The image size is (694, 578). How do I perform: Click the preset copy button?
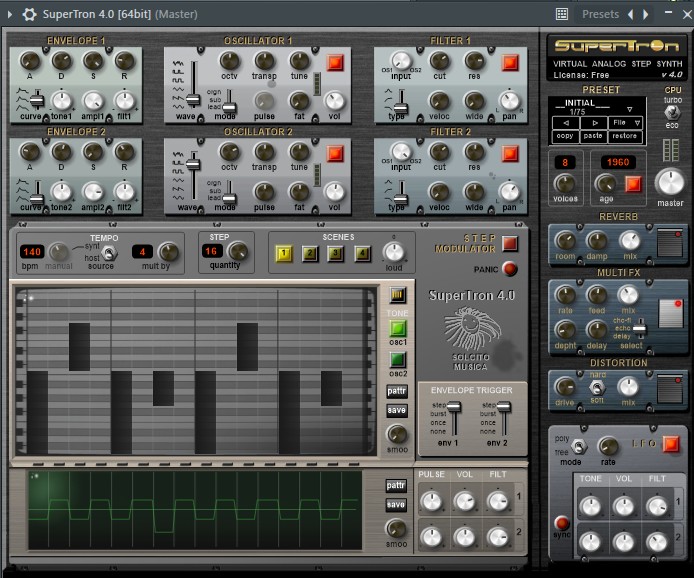(565, 136)
